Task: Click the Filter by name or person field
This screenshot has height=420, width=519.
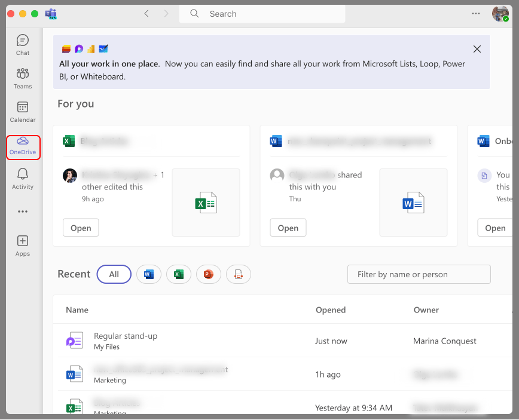Action: pyautogui.click(x=419, y=274)
